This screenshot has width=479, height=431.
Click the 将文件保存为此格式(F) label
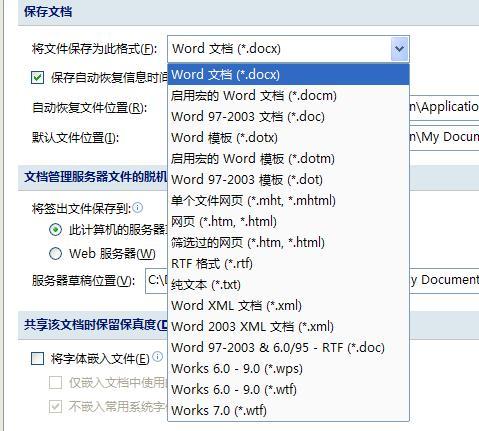coord(94,49)
